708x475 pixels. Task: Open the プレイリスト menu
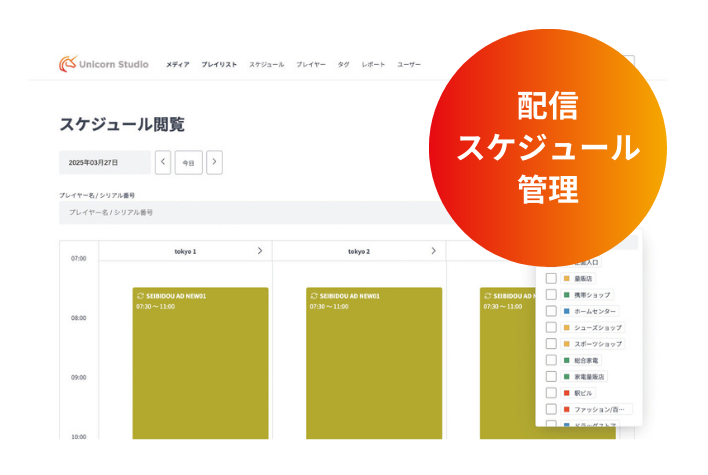219,65
